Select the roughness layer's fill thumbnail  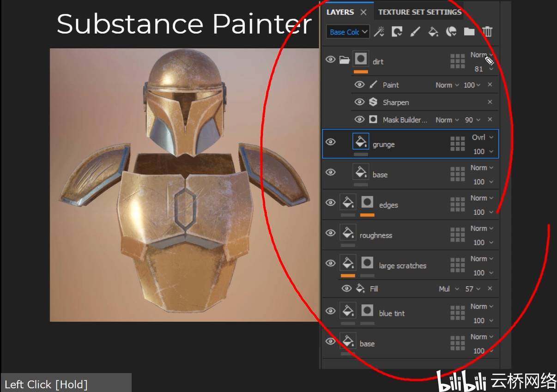[x=348, y=233]
